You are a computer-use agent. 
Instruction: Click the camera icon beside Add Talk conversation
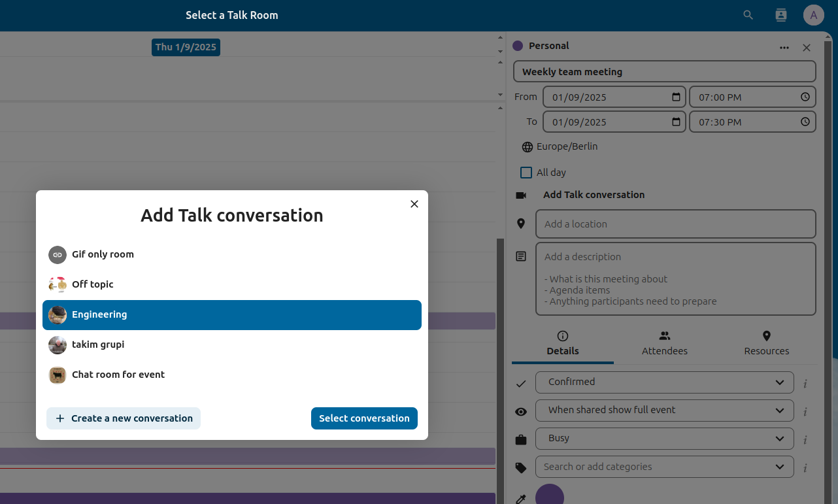coord(521,194)
